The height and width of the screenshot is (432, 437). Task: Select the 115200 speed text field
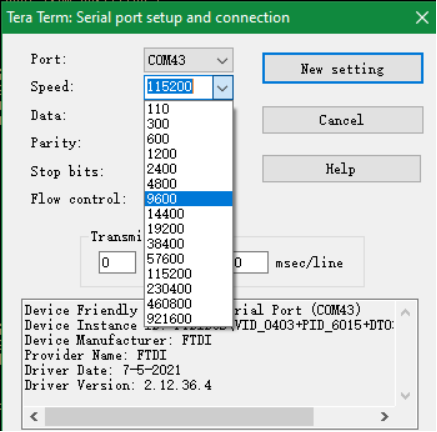point(179,87)
